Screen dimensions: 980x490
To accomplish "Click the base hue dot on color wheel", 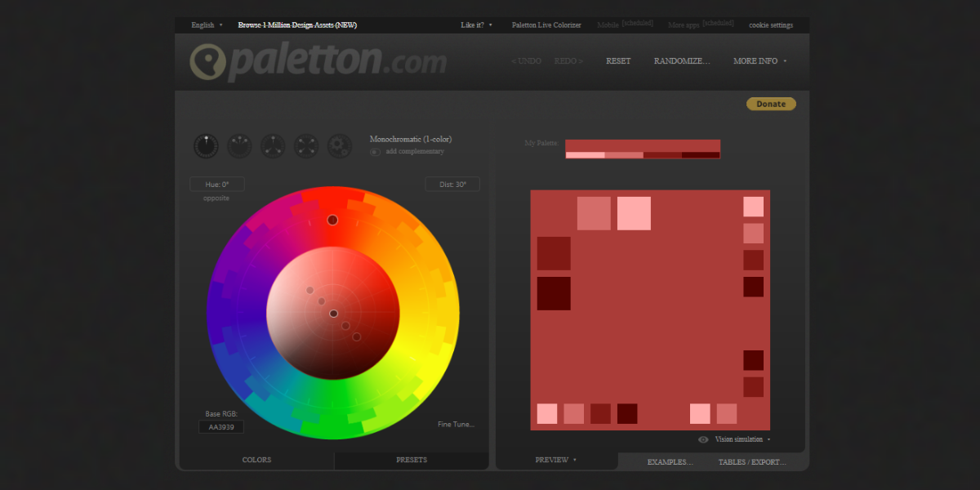I will click(x=332, y=220).
